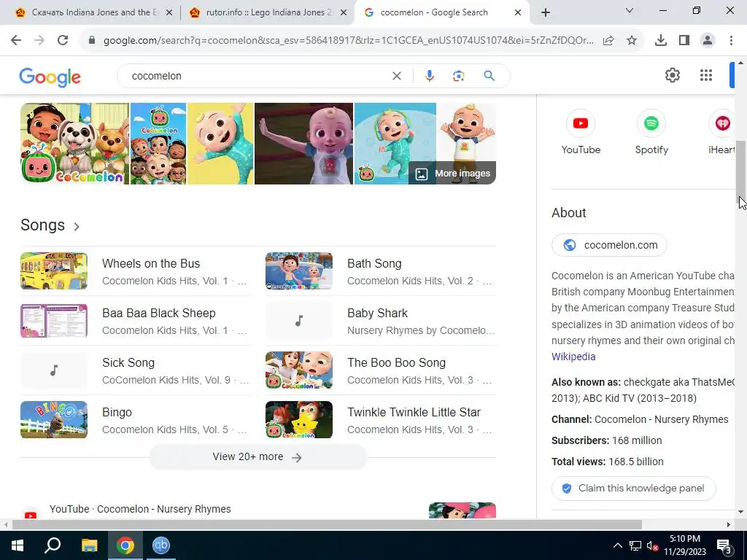747x560 pixels.
Task: Open the Windows Start menu
Action: click(x=18, y=545)
